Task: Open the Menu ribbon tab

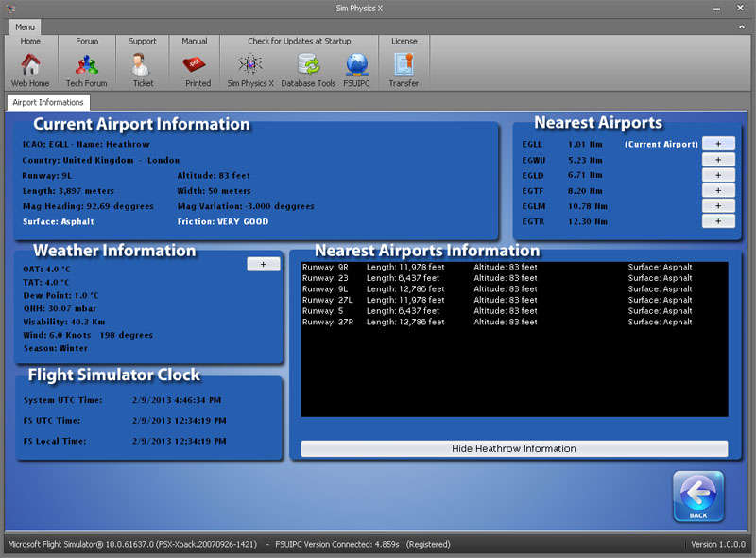Action: tap(26, 26)
